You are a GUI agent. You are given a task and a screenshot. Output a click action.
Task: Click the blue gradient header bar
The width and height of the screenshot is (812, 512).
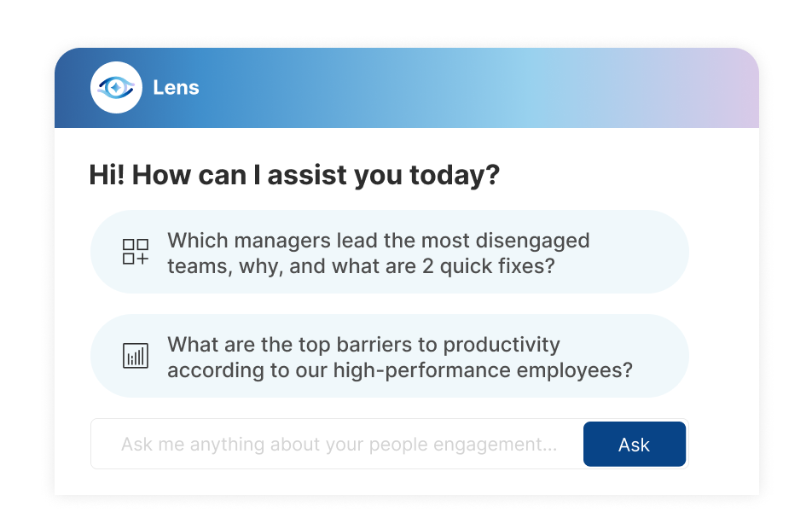pyautogui.click(x=407, y=88)
